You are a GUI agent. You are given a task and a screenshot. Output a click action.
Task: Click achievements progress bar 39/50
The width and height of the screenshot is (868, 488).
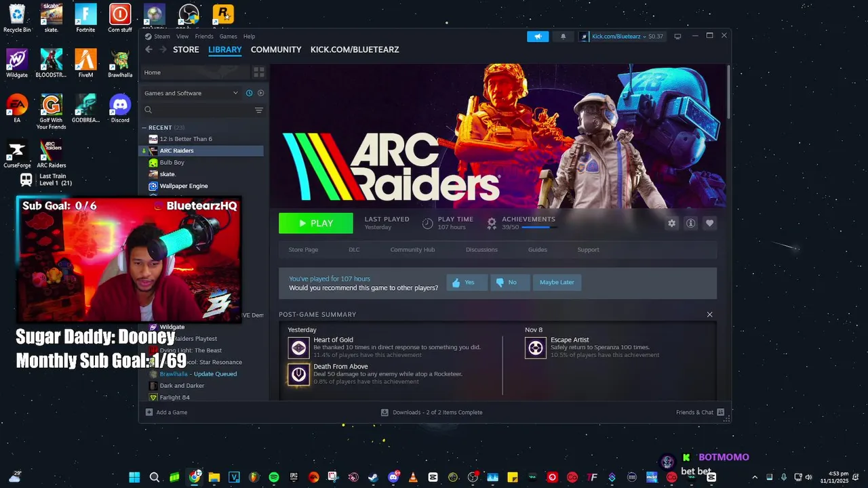coord(540,227)
